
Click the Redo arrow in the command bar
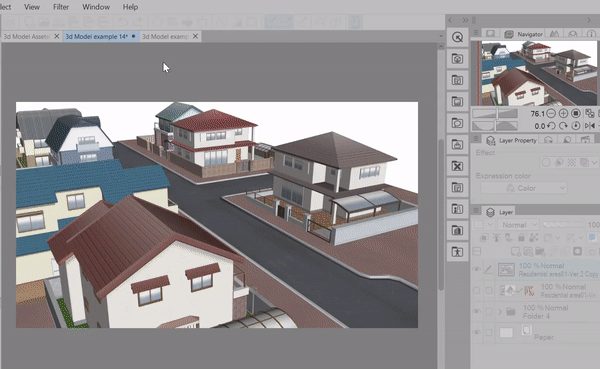coord(138,22)
